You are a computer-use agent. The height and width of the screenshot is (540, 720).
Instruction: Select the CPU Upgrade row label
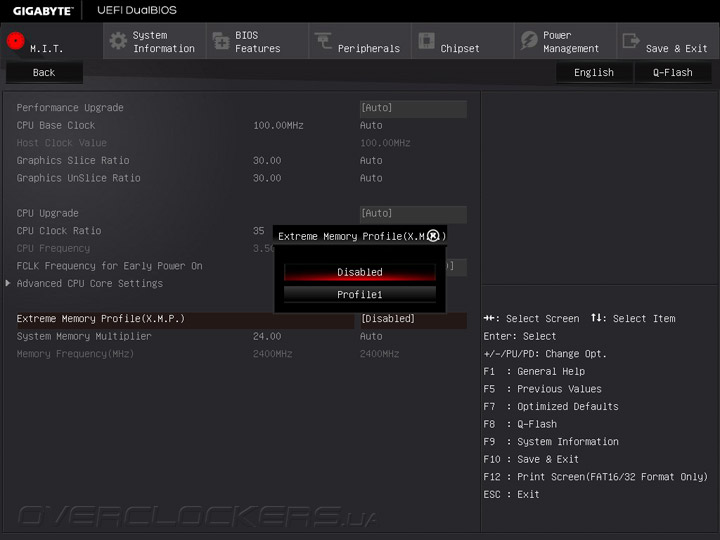pos(47,214)
